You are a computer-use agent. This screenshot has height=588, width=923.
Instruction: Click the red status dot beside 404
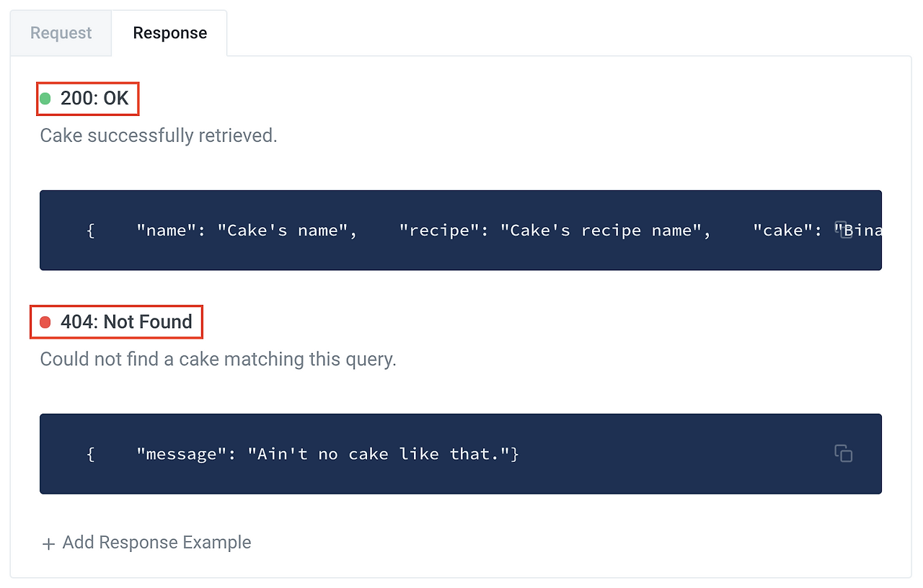point(45,322)
